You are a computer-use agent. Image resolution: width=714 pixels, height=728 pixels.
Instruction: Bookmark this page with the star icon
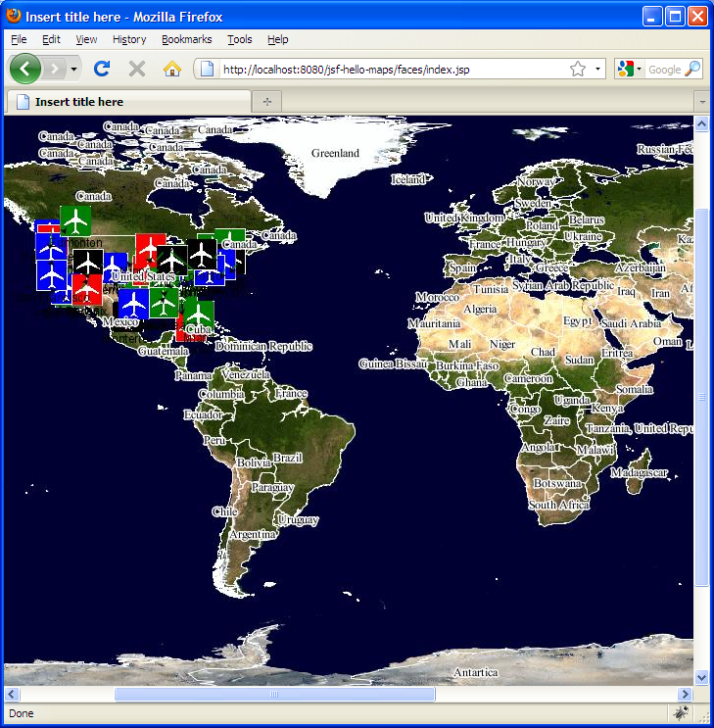tap(578, 69)
